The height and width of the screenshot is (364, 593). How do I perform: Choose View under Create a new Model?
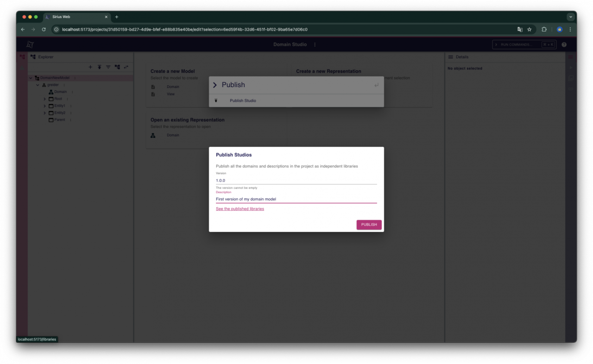click(x=171, y=94)
